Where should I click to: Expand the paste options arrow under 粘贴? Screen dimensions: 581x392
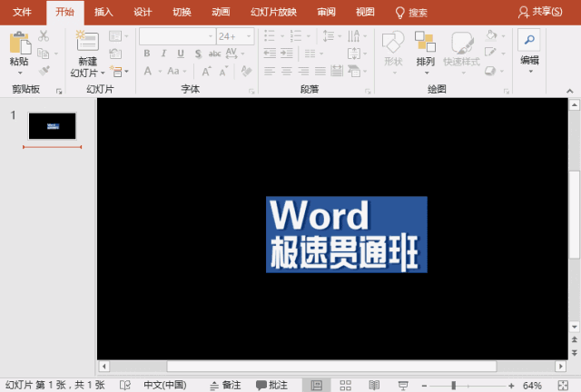point(19,72)
